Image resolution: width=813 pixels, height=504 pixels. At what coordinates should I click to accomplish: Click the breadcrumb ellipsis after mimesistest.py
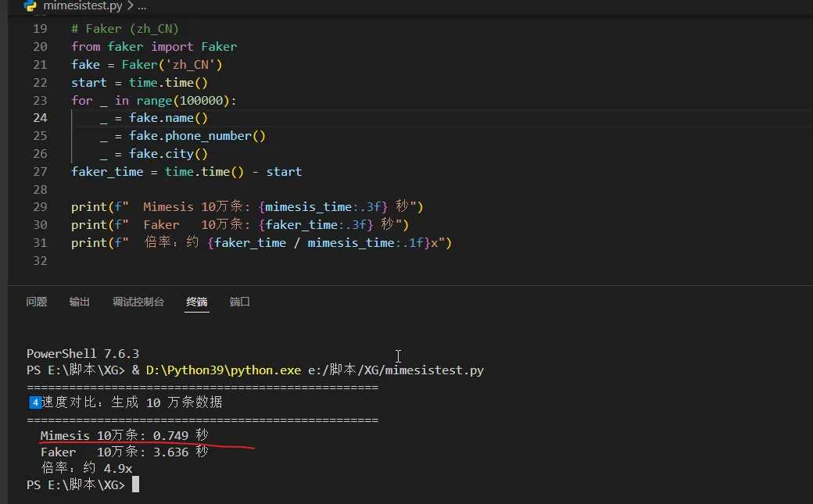click(142, 5)
